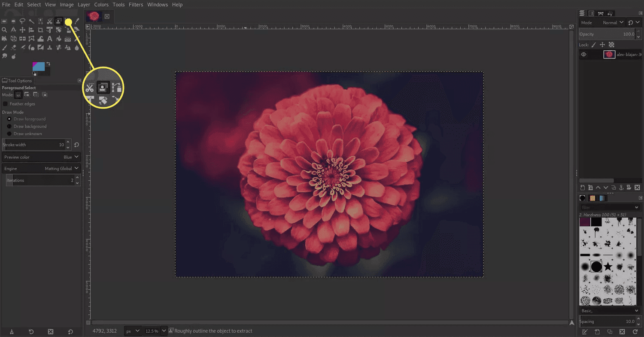The height and width of the screenshot is (337, 644).
Task: Select the Rectangle Select tool
Action: pos(4,21)
